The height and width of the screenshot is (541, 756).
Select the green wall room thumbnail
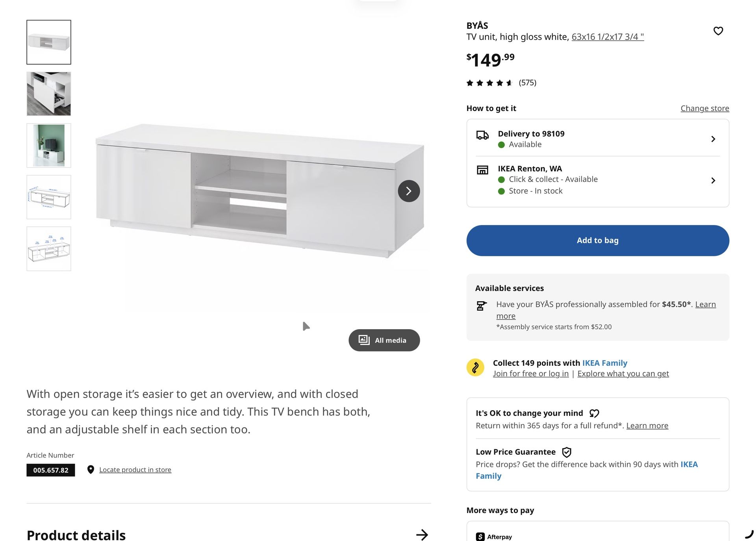(x=49, y=145)
